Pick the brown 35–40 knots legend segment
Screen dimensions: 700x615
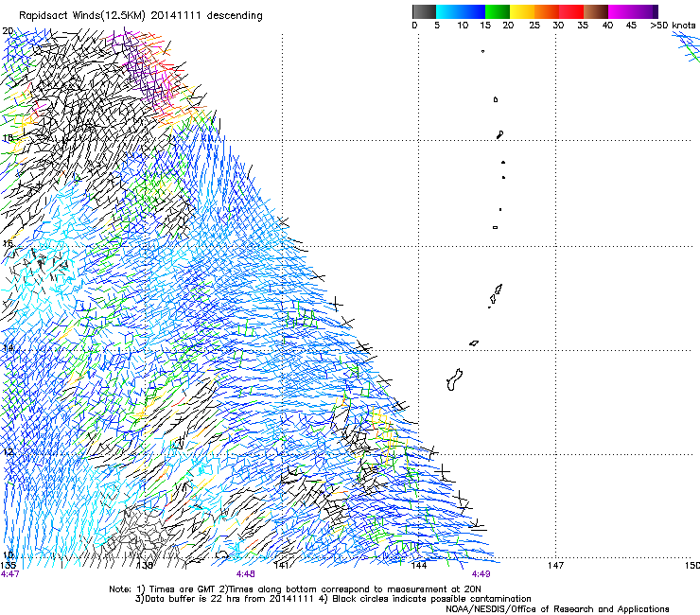596,11
